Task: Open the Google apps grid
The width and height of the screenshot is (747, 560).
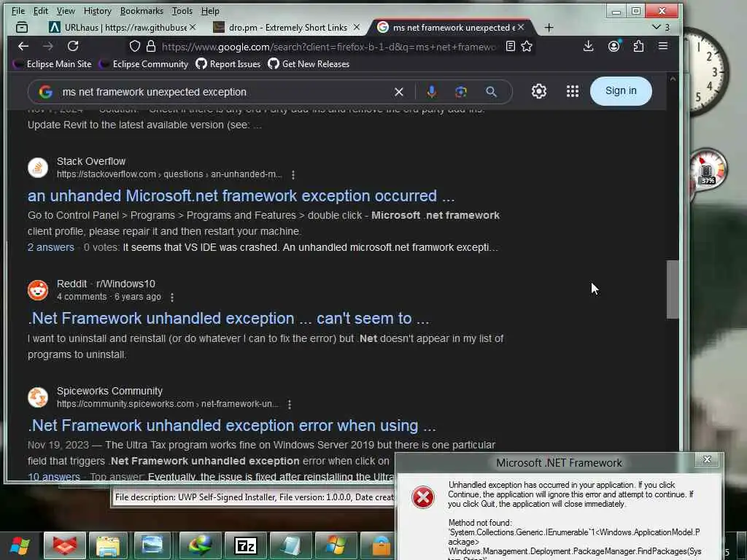Action: point(573,91)
